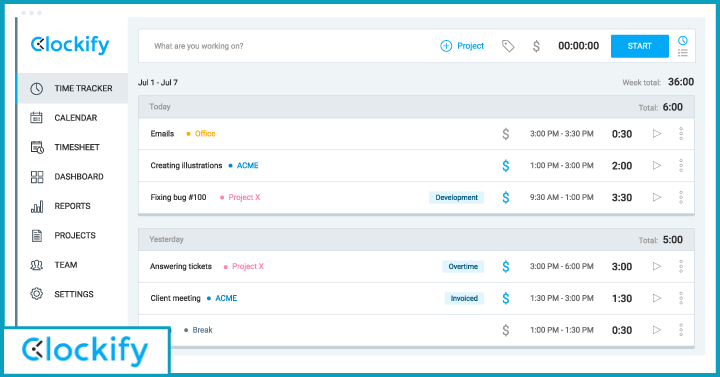The image size is (720, 377).
Task: Edit time range 9:30 AM - 1:00 PM
Action: [562, 197]
